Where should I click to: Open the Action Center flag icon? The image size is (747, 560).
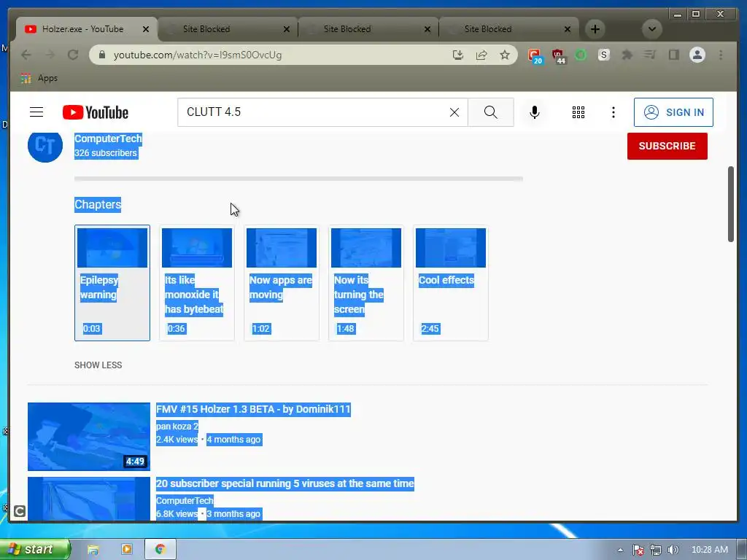pyautogui.click(x=638, y=550)
